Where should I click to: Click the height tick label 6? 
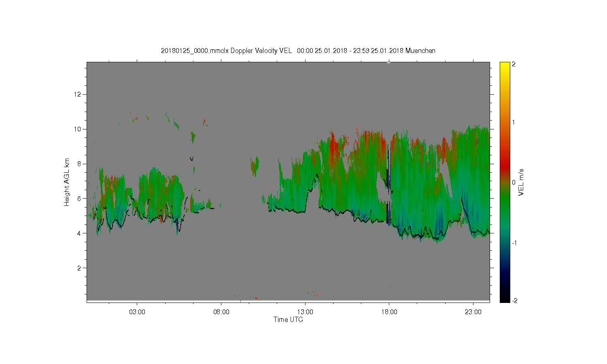[79, 198]
